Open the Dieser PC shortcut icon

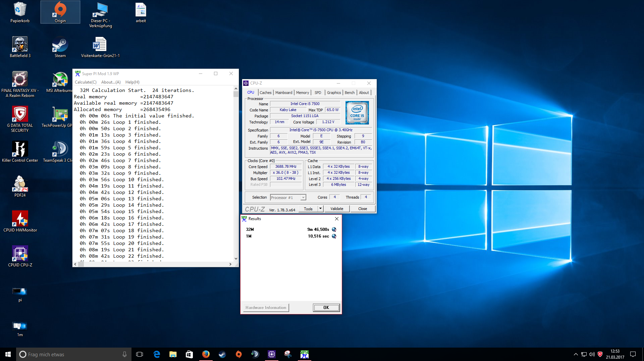[x=100, y=15]
